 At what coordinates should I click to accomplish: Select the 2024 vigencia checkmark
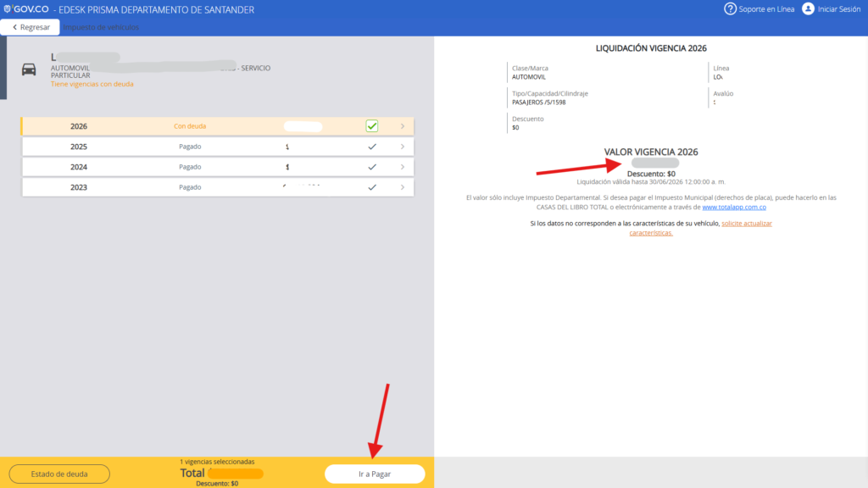[x=371, y=167]
